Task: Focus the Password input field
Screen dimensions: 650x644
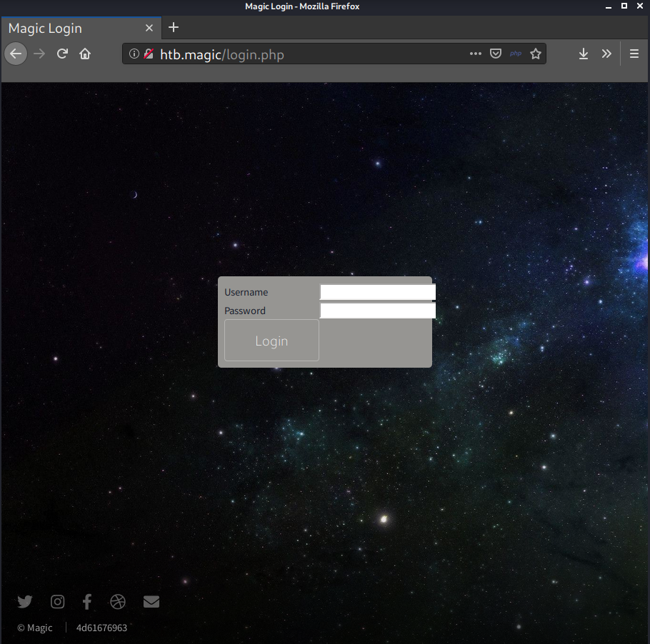Action: (x=378, y=311)
